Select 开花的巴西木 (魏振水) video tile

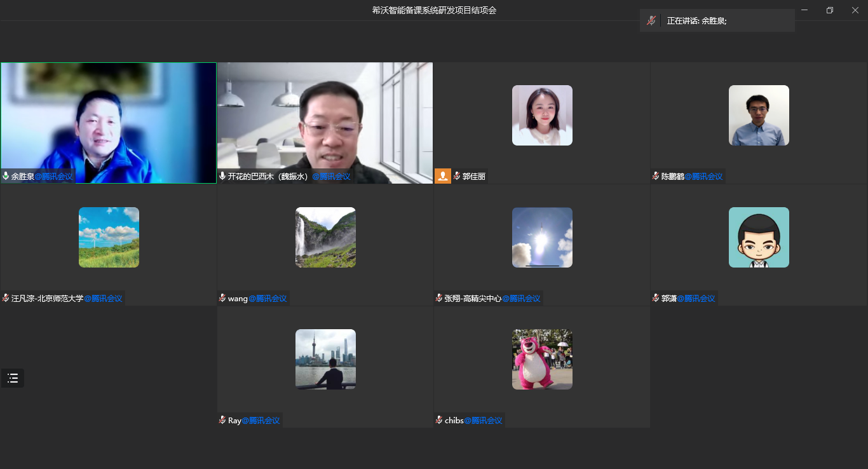(325, 123)
